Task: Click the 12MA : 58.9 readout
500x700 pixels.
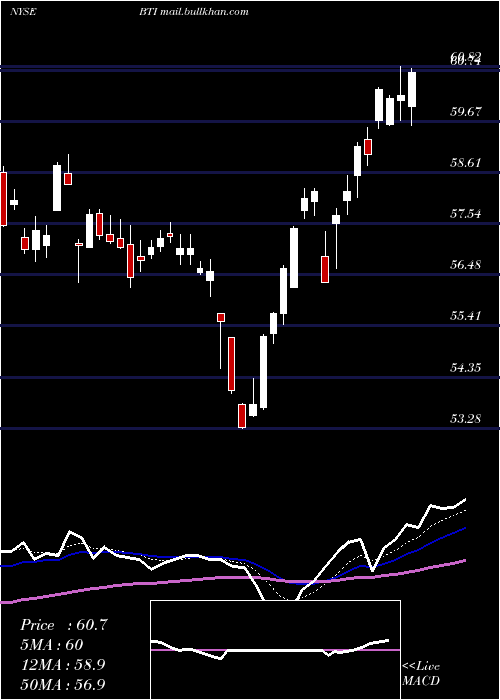Action: (63, 664)
